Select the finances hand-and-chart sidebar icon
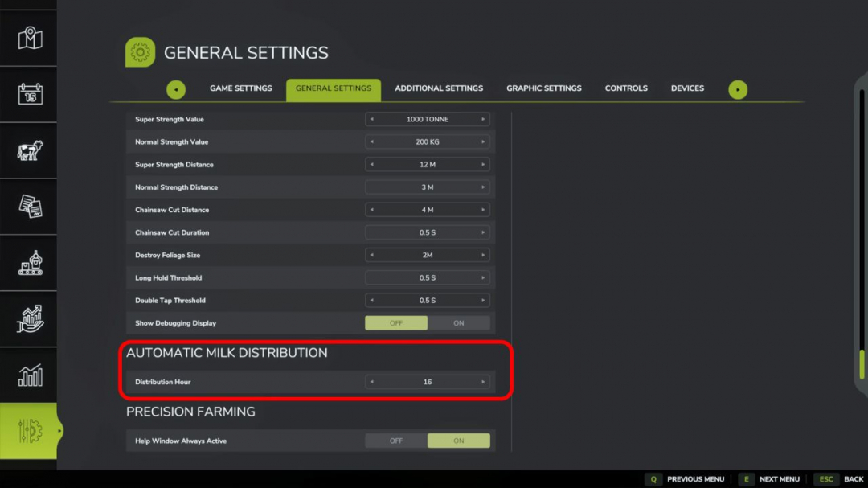Viewport: 868px width, 488px height. [29, 318]
